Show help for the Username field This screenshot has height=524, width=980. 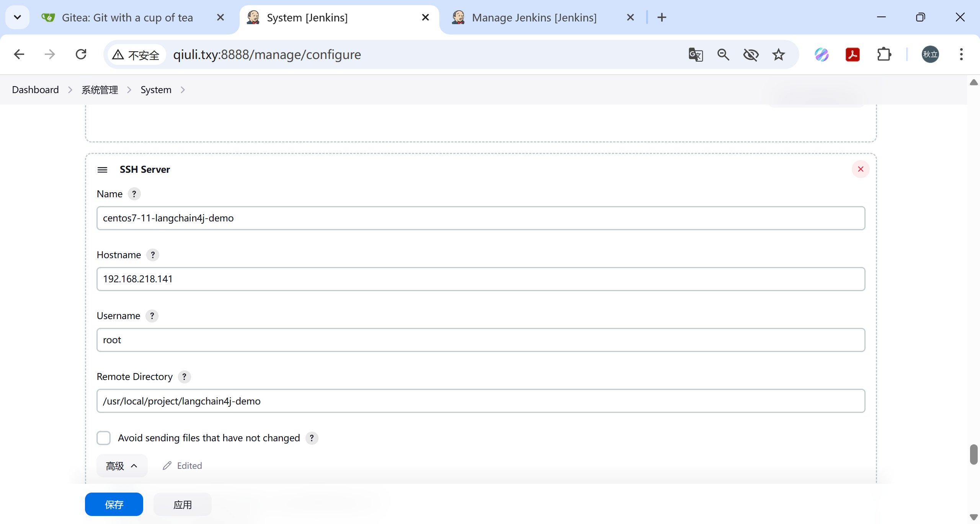[152, 316]
